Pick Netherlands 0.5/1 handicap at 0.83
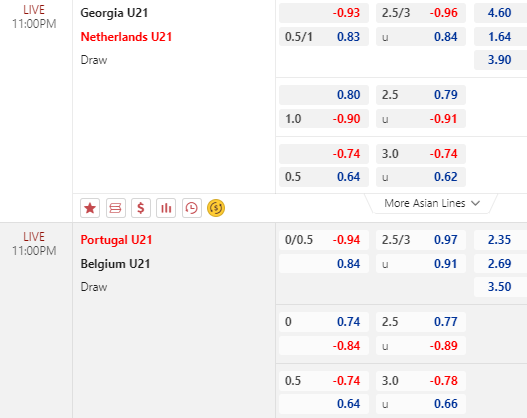 point(324,37)
